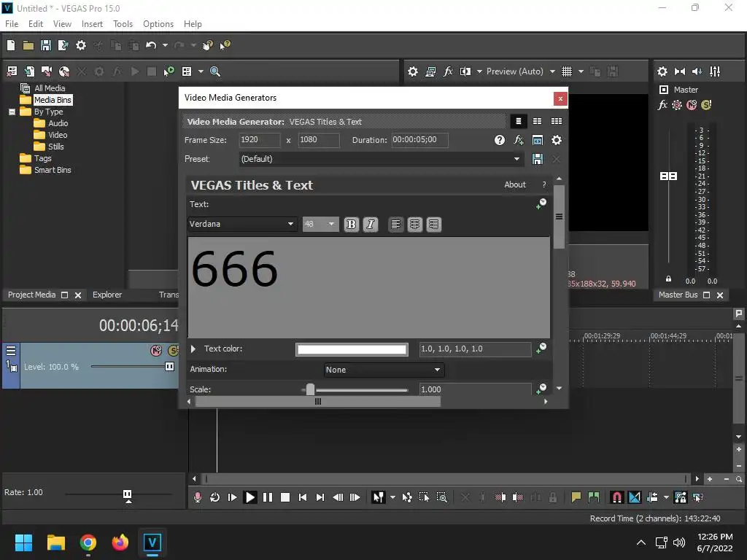
Task: Select the All Media tree item
Action: click(x=50, y=88)
